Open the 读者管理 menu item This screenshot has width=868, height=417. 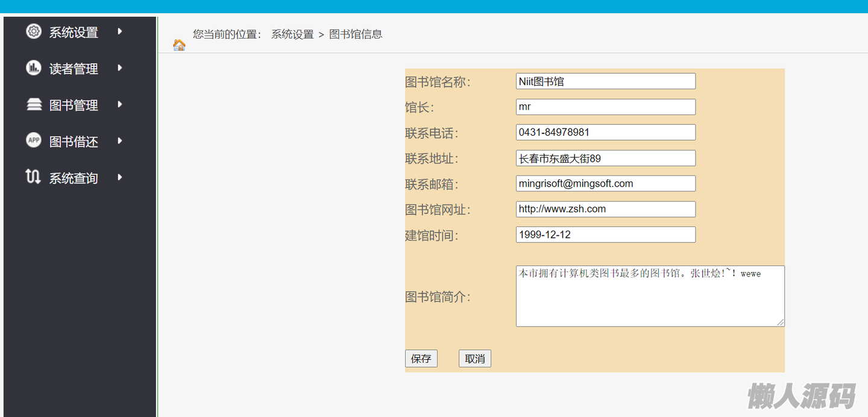pyautogui.click(x=74, y=69)
